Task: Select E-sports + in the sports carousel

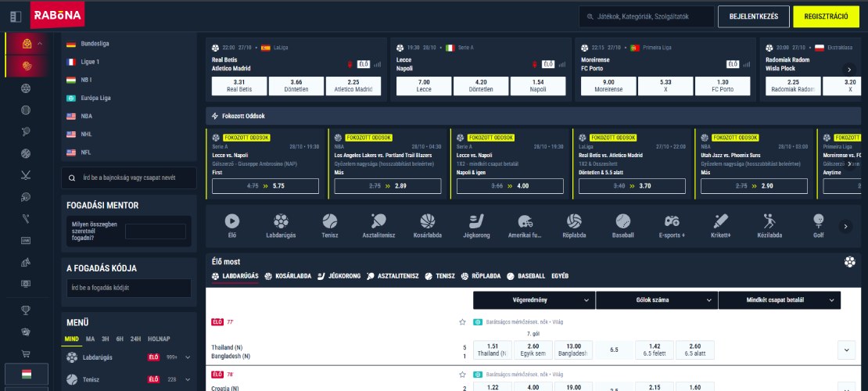Action: point(672,226)
